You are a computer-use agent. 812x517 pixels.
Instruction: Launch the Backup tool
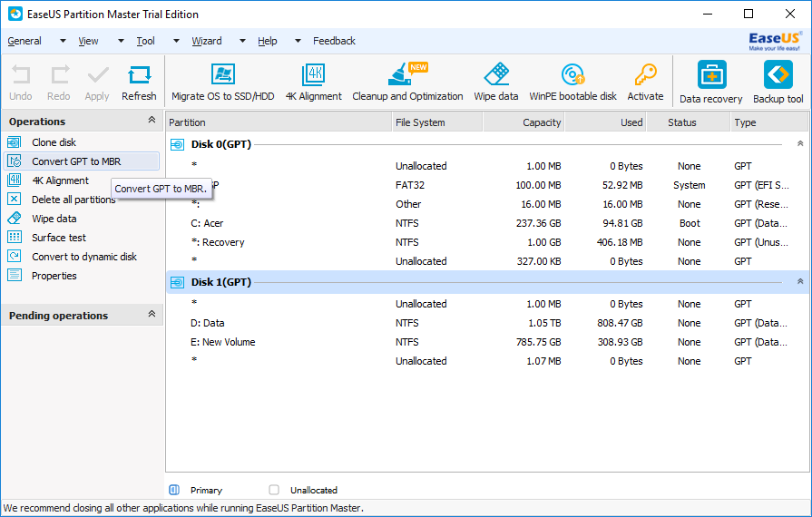click(778, 76)
